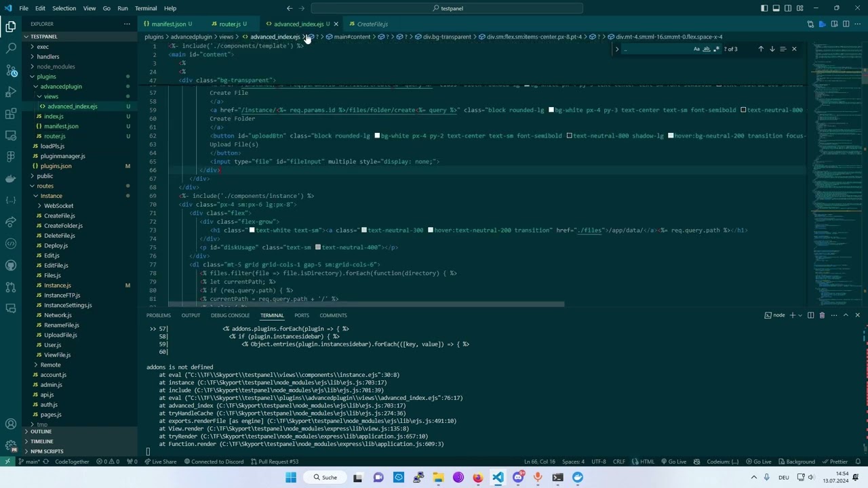Expand the node_modules folder
868x488 pixels.
coord(56,66)
